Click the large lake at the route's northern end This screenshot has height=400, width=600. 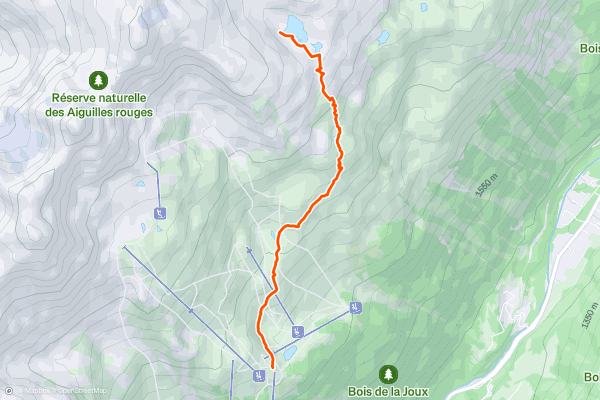coord(296,29)
